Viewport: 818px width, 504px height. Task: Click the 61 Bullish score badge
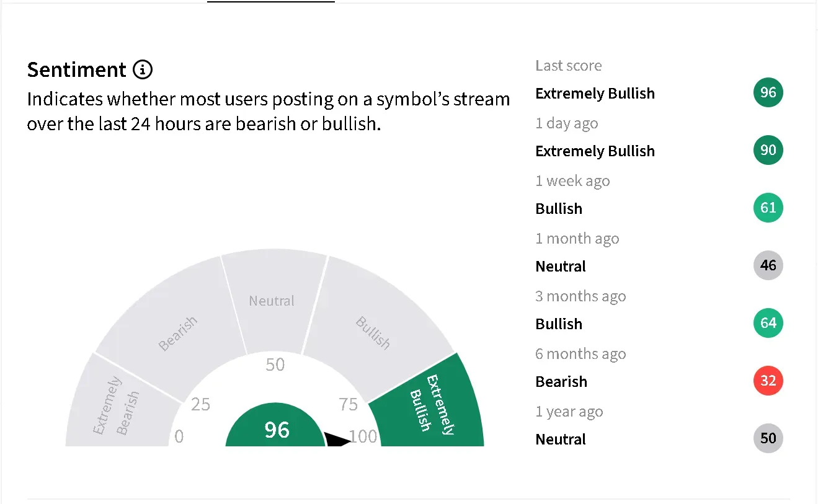click(x=768, y=208)
